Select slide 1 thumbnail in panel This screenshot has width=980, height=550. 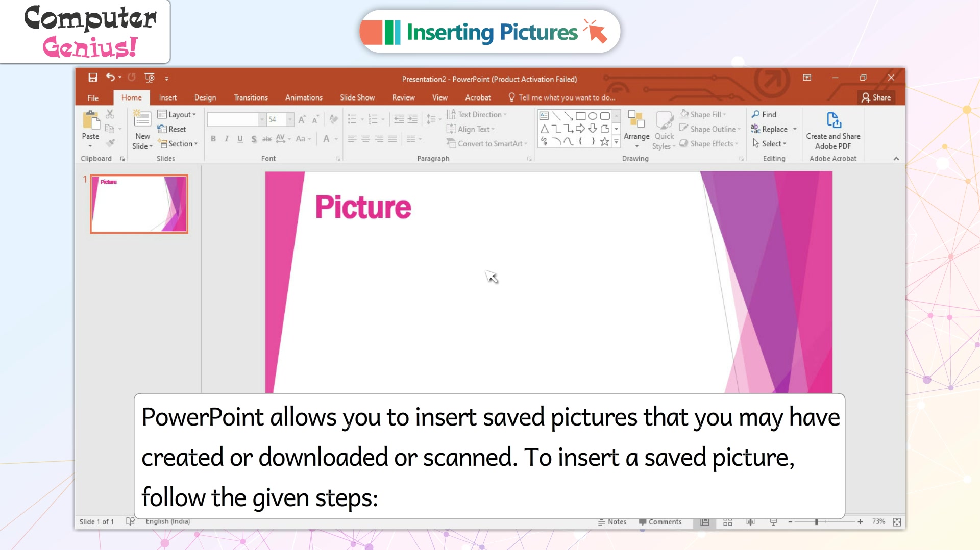[139, 204]
